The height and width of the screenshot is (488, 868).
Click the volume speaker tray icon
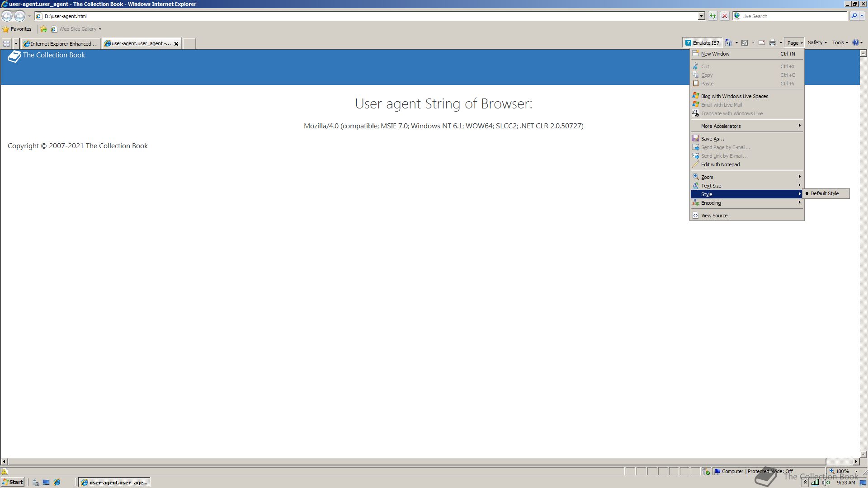(826, 483)
